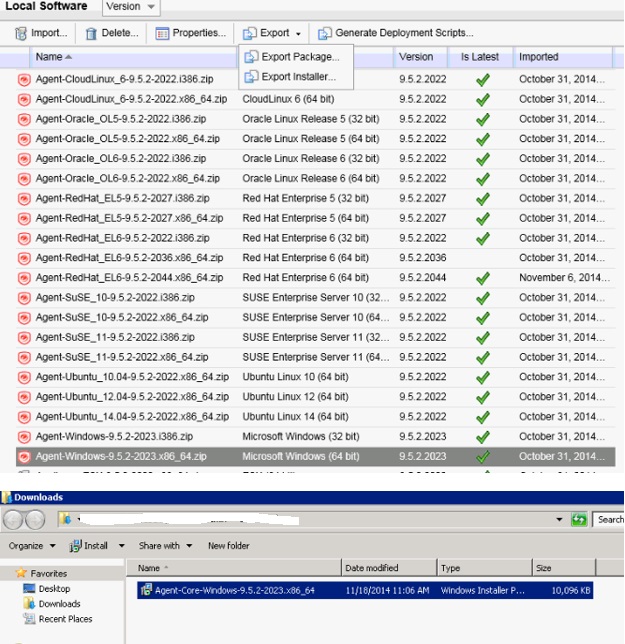This screenshot has width=625, height=644.
Task: Choose Export Package from the menu
Action: coord(299,57)
